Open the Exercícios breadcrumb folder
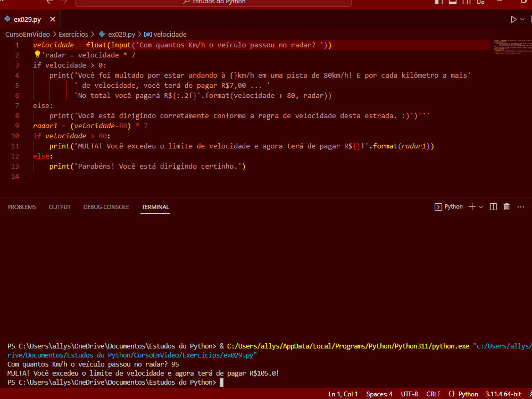The image size is (532, 399). pyautogui.click(x=73, y=34)
